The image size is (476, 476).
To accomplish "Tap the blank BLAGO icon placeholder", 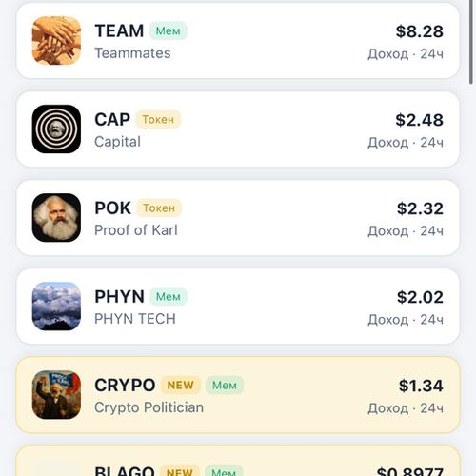I will 56,467.
